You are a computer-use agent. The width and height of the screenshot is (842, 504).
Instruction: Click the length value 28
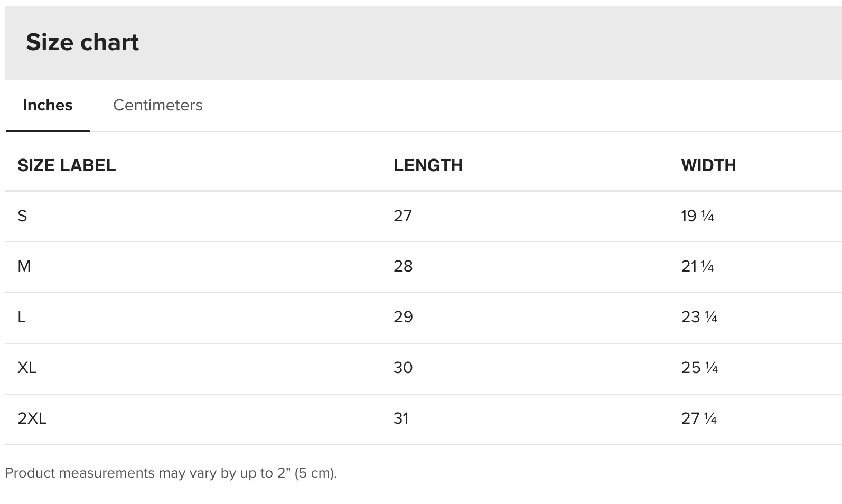tap(403, 266)
